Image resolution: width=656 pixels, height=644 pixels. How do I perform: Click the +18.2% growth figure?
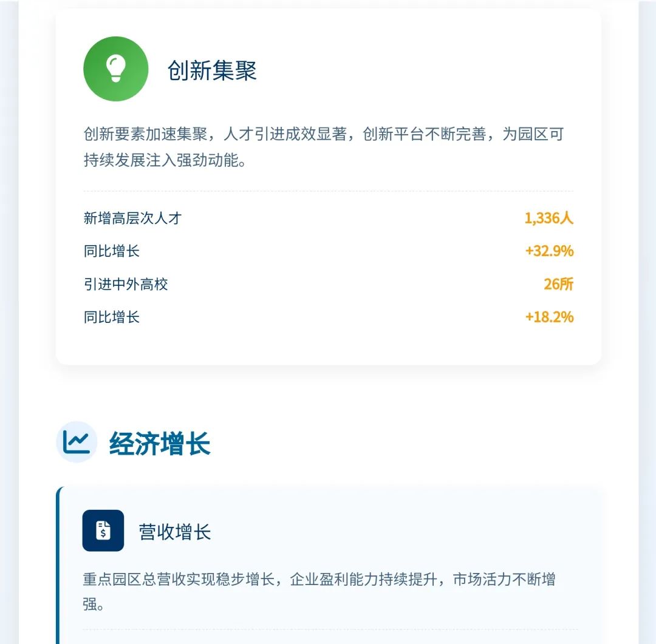tap(549, 317)
